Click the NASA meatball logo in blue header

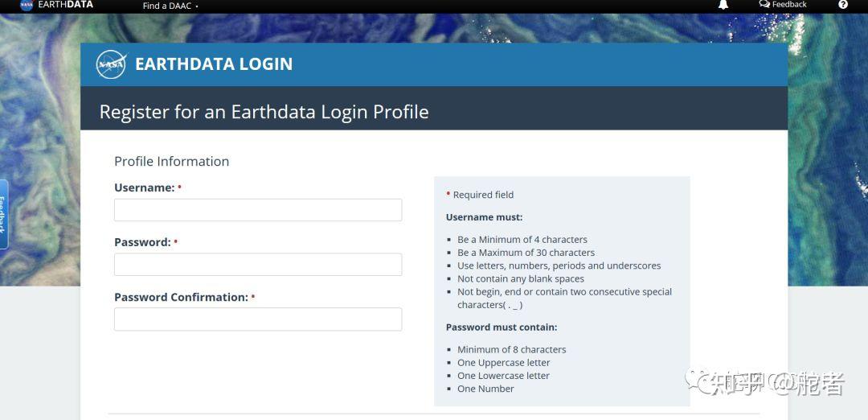coord(111,64)
